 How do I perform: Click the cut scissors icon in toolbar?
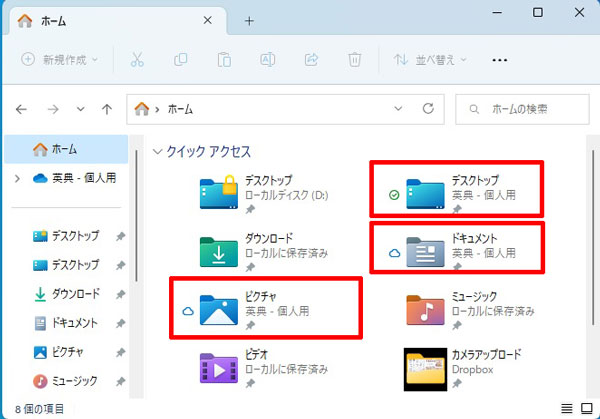click(x=137, y=60)
